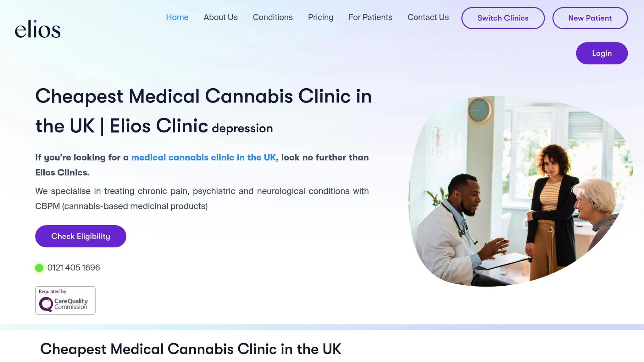Click the lower 'Cheapest Medical Cannabis Clinic in the UK' heading
The height and width of the screenshot is (362, 644).
tap(191, 349)
